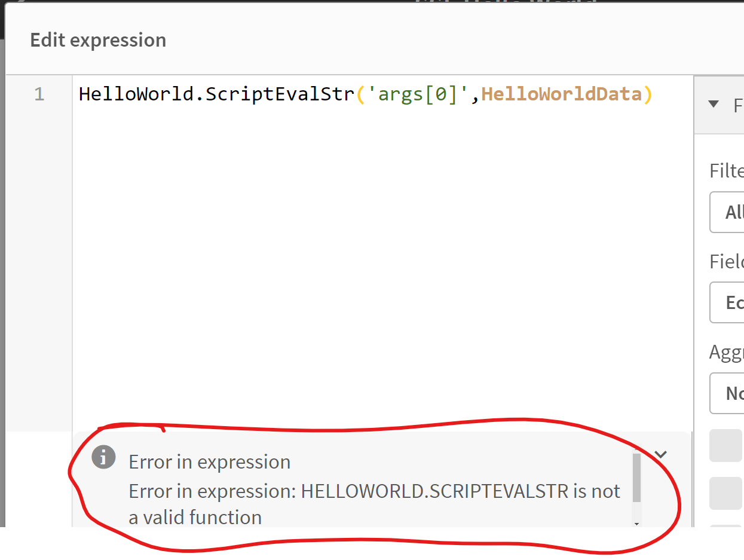Click the info icon beside the error message
This screenshot has width=744, height=560.
point(104,457)
